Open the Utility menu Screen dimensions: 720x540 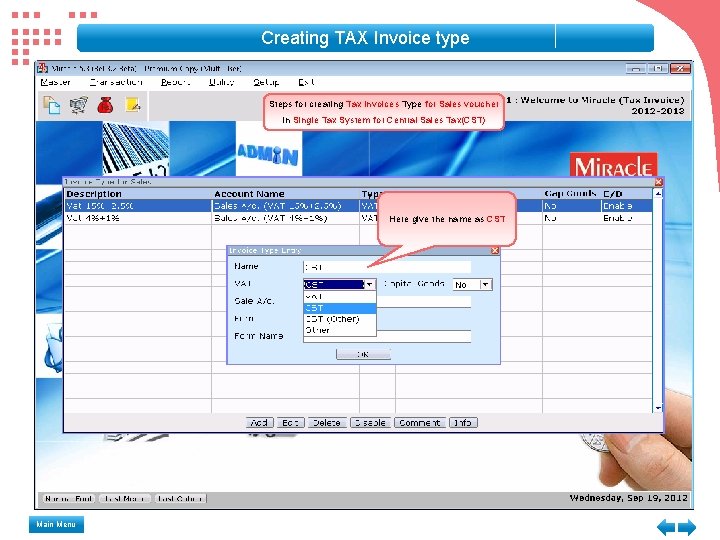pyautogui.click(x=221, y=82)
